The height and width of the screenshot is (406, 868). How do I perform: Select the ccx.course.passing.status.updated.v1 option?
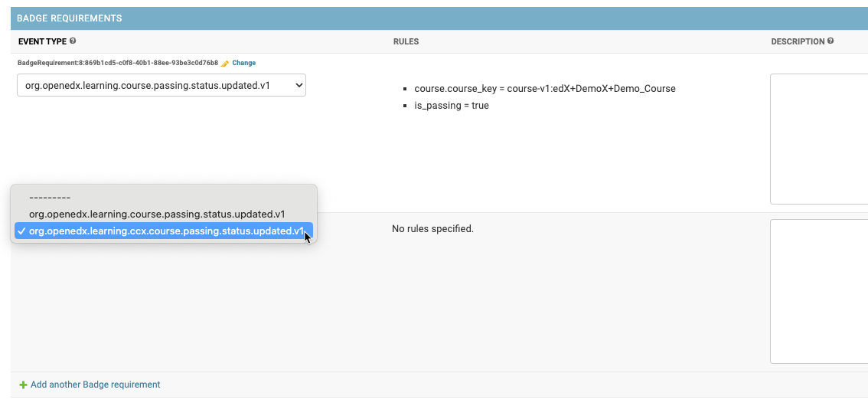tap(165, 231)
